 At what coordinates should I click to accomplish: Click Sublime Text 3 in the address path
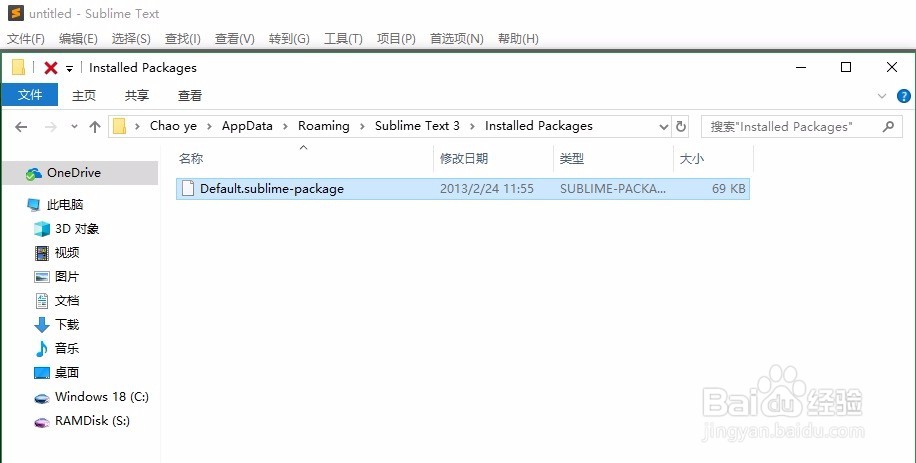click(417, 126)
